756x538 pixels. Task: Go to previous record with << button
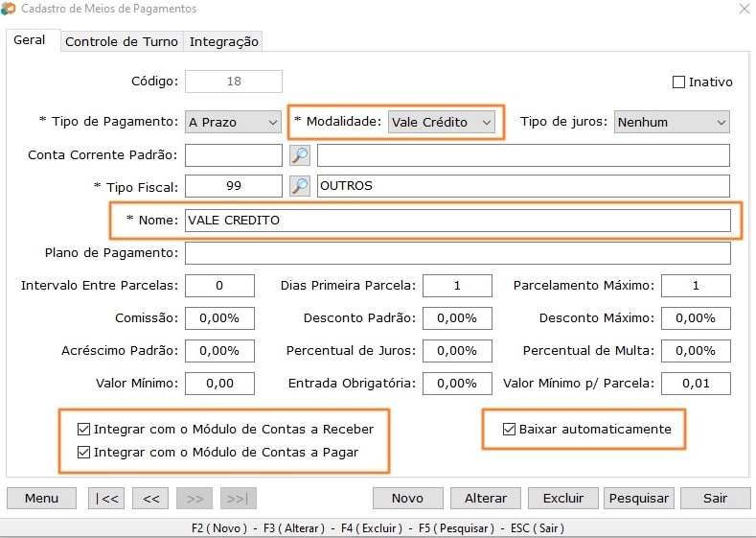[150, 498]
